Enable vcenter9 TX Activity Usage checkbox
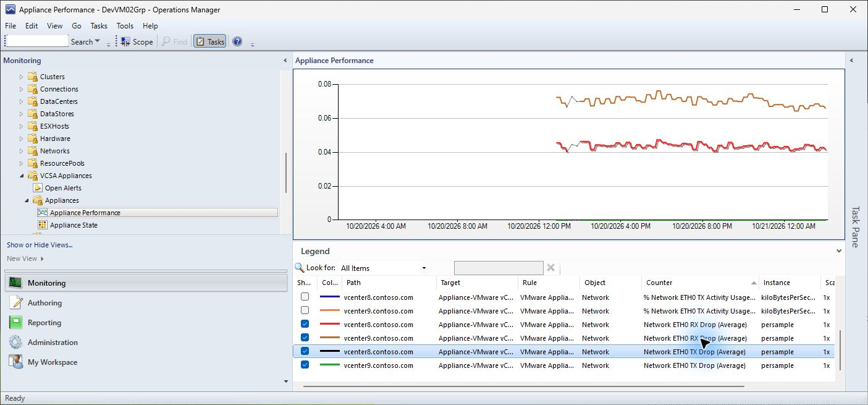 pyautogui.click(x=305, y=310)
